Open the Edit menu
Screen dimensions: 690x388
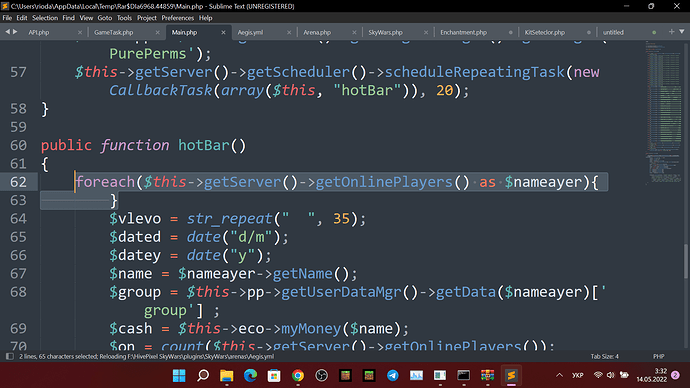pyautogui.click(x=22, y=18)
